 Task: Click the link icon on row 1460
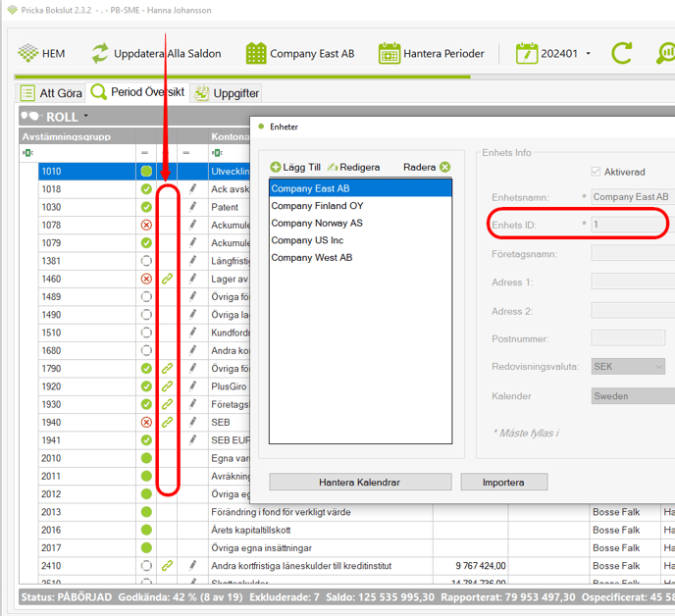[x=167, y=279]
